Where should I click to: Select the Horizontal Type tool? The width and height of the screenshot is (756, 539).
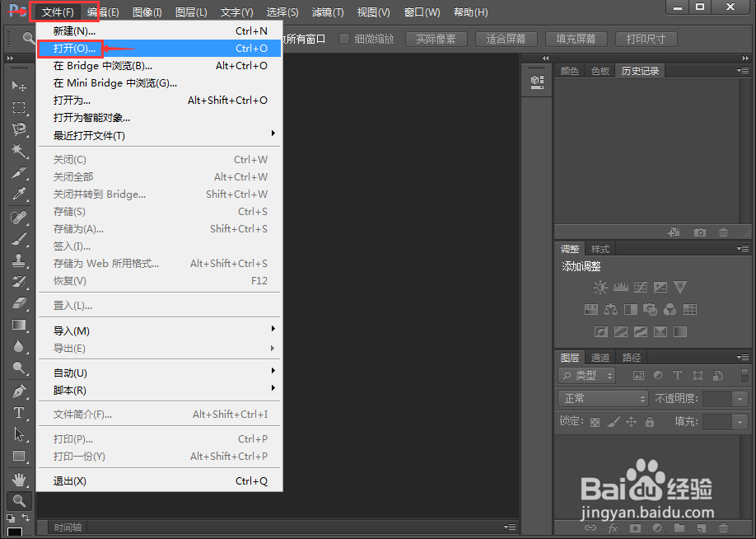coord(19,413)
